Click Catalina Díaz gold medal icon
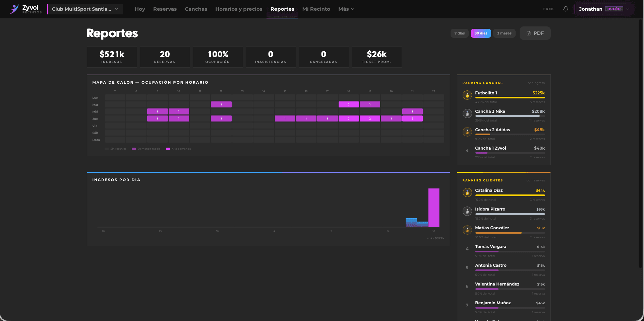This screenshot has height=321, width=644. [x=467, y=192]
